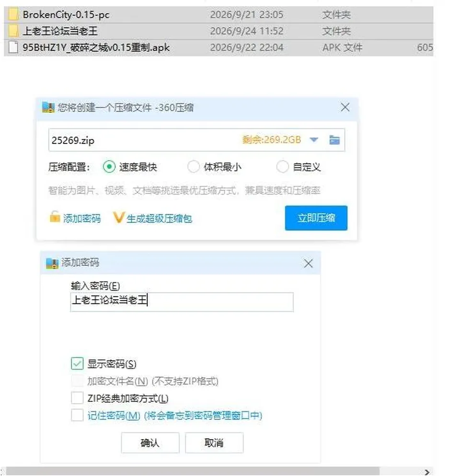
Task: Click 剩余:269.2GB free space text
Action: coord(272,139)
